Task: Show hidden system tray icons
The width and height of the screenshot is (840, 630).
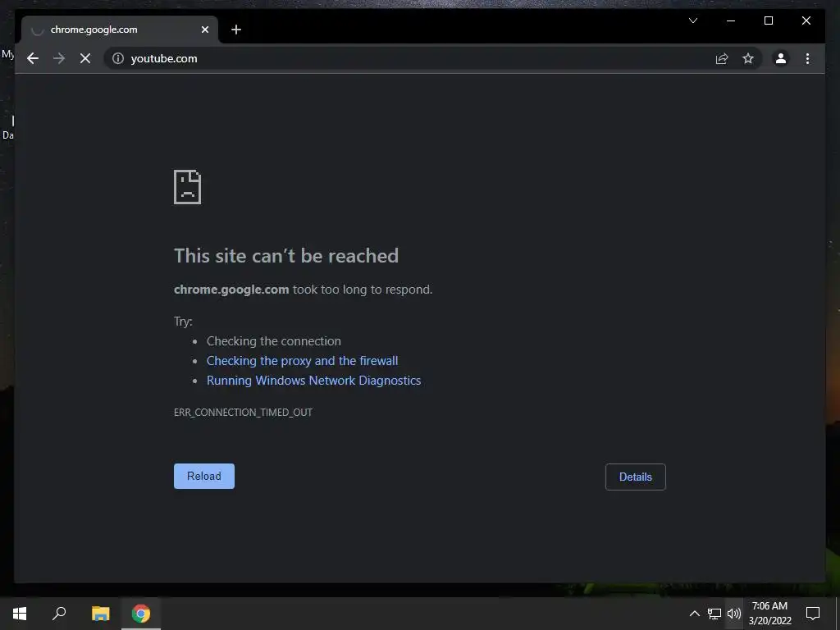Action: click(x=694, y=614)
